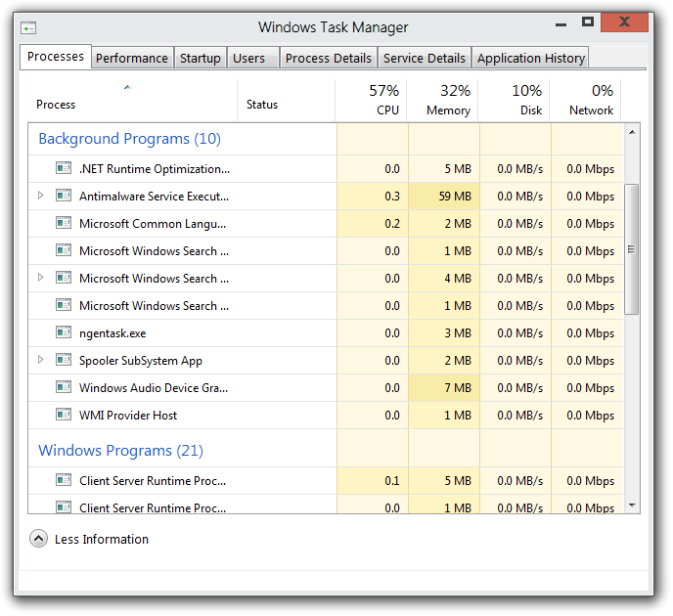The width and height of the screenshot is (673, 616).
Task: Click the Antimalware Service Executable process icon
Action: click(64, 196)
